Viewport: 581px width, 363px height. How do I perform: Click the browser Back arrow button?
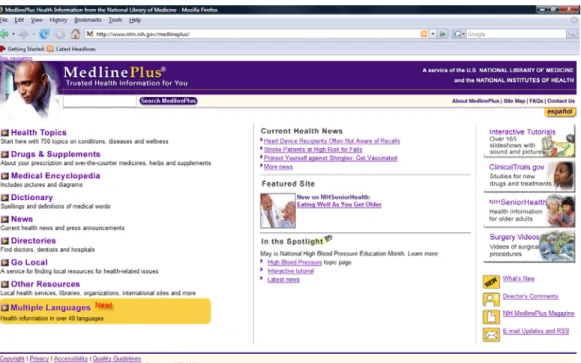pyautogui.click(x=4, y=34)
